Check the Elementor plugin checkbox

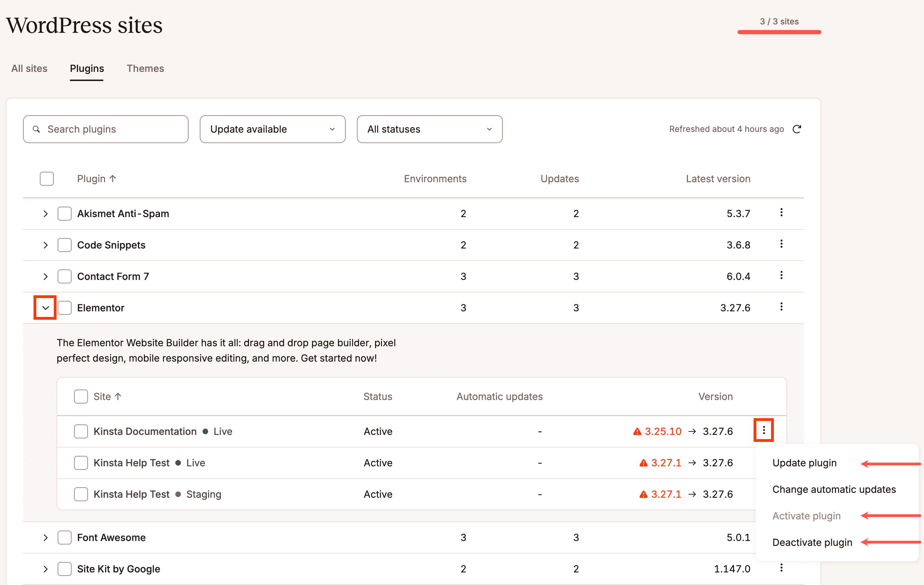[65, 308]
